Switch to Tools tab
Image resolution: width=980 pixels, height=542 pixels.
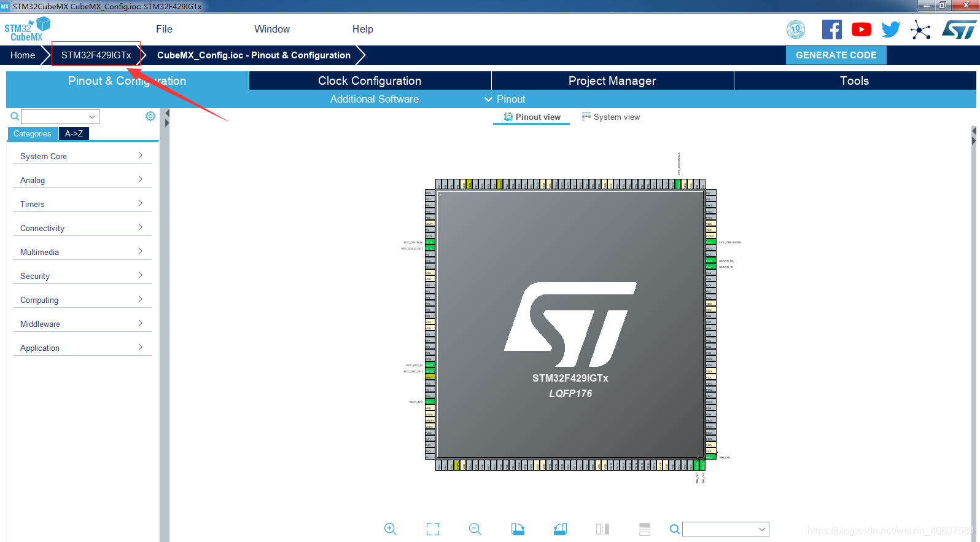click(854, 81)
